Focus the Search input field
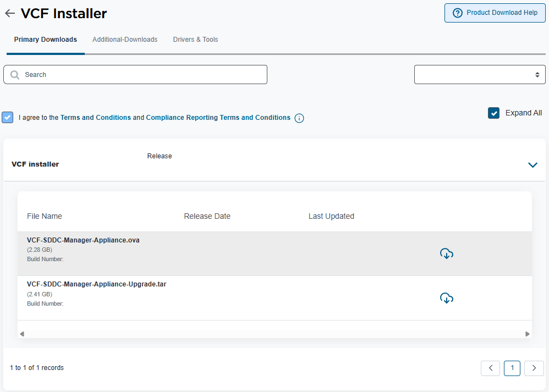 click(135, 75)
